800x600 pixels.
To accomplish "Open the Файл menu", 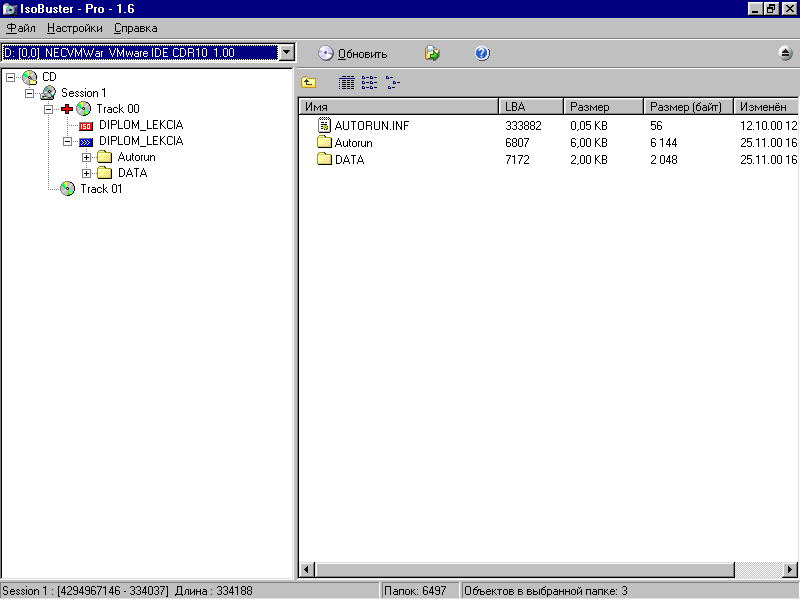I will tap(21, 28).
